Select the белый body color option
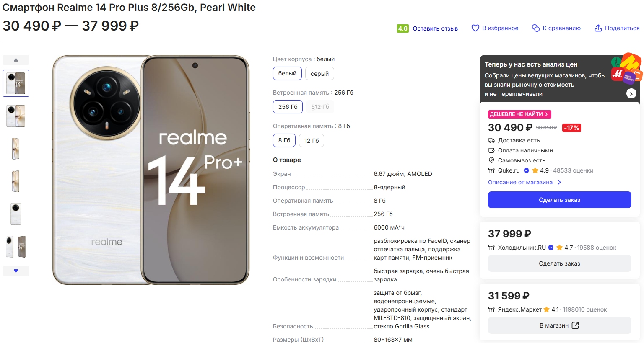Image resolution: width=644 pixels, height=343 pixels. click(x=287, y=73)
